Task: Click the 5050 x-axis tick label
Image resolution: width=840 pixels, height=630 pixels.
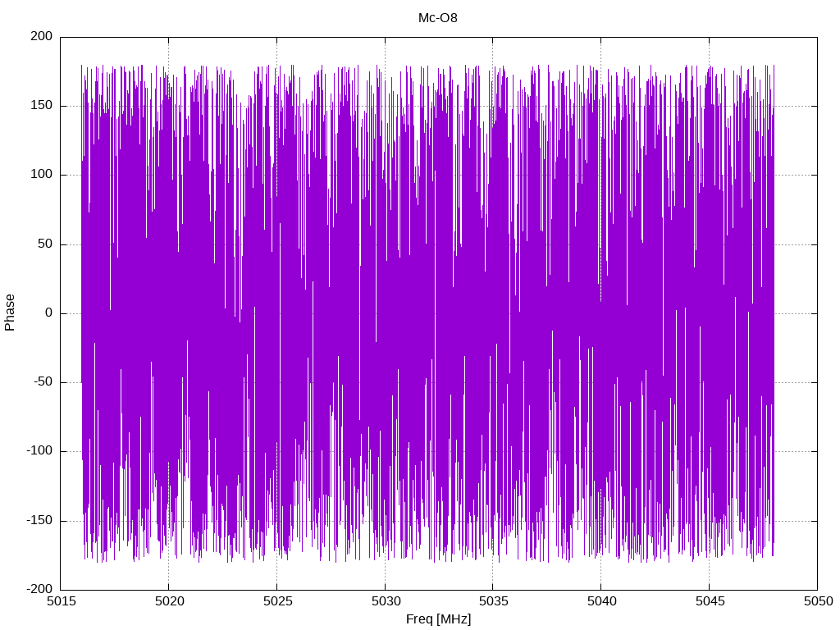Action: coord(818,601)
